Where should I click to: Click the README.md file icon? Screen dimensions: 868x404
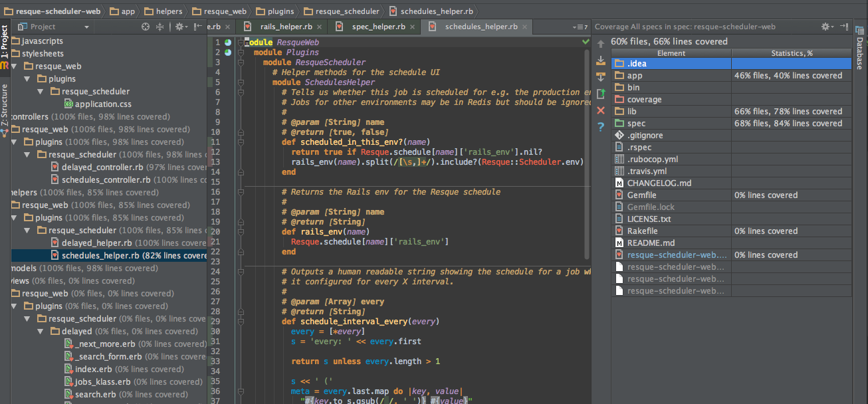tap(619, 243)
